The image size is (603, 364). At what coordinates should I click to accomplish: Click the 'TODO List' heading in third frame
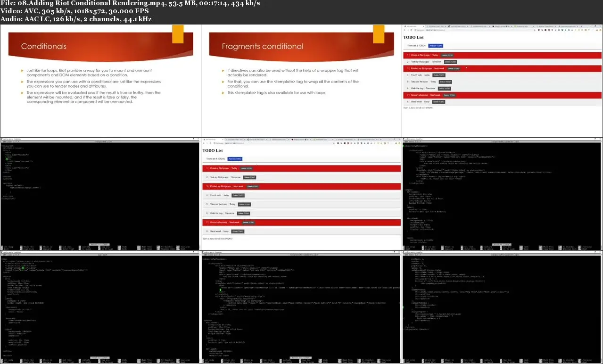(413, 37)
